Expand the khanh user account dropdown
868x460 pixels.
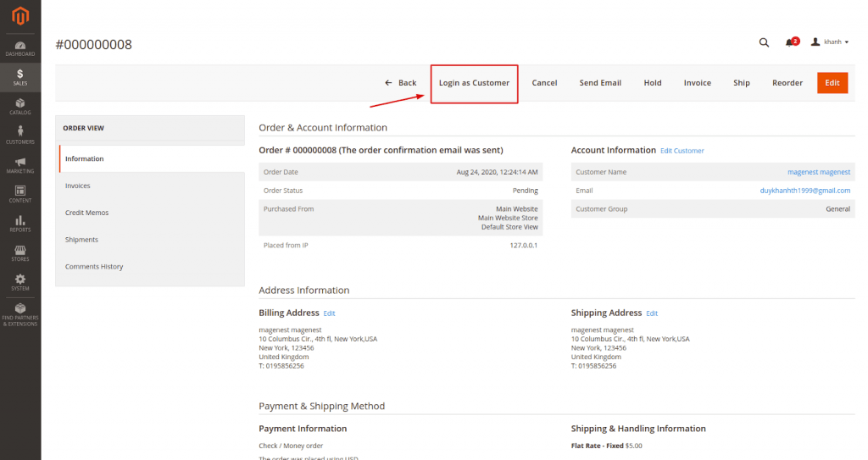pos(831,42)
